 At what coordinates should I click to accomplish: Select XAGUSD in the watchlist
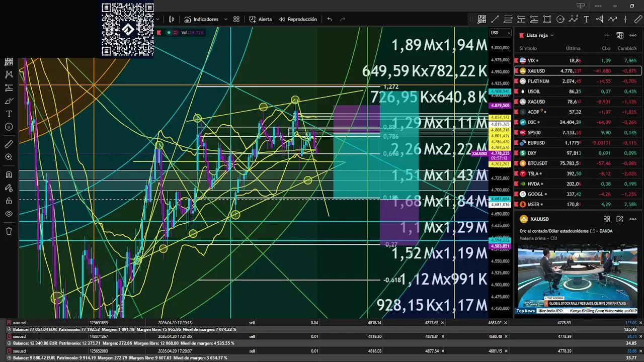[x=578, y=102]
